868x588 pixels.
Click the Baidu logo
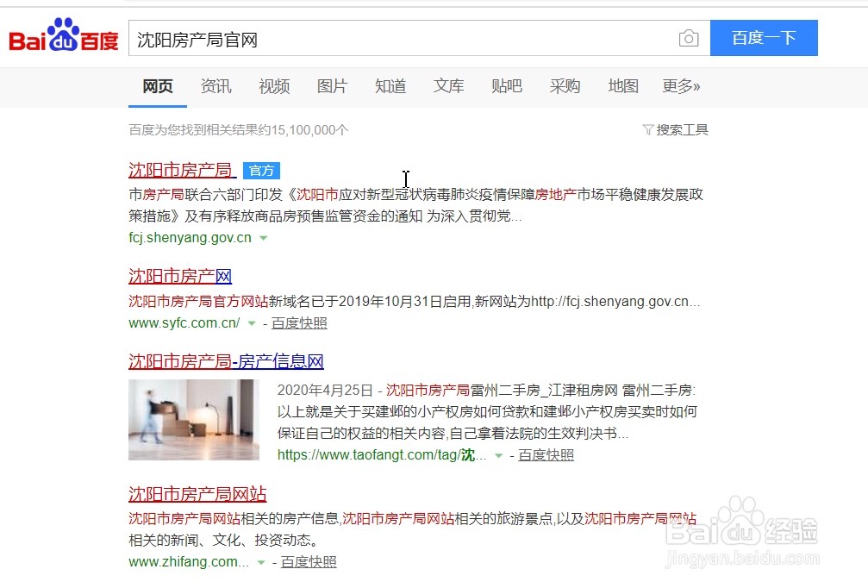[x=64, y=35]
